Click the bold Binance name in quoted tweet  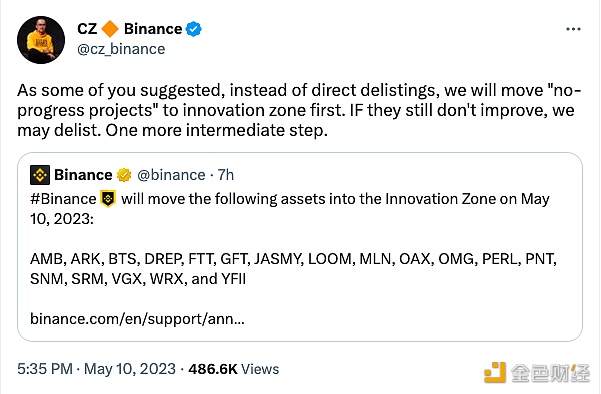tap(83, 175)
